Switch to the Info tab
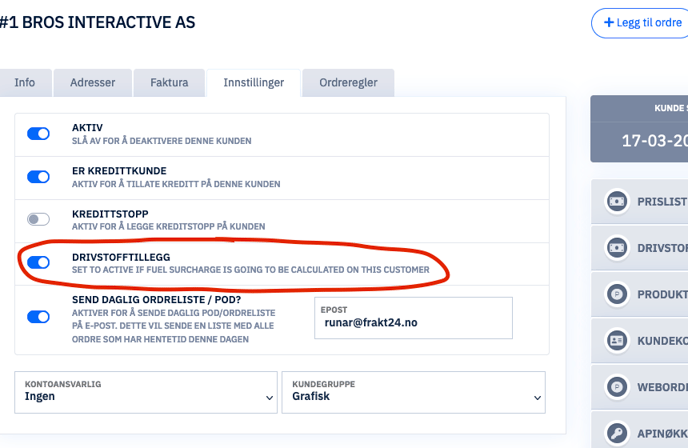Viewport: 688px width, 448px height. [x=25, y=82]
